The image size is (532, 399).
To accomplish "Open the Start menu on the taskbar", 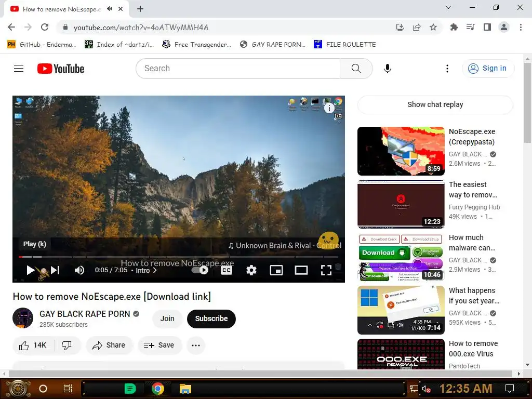I will 19,389.
